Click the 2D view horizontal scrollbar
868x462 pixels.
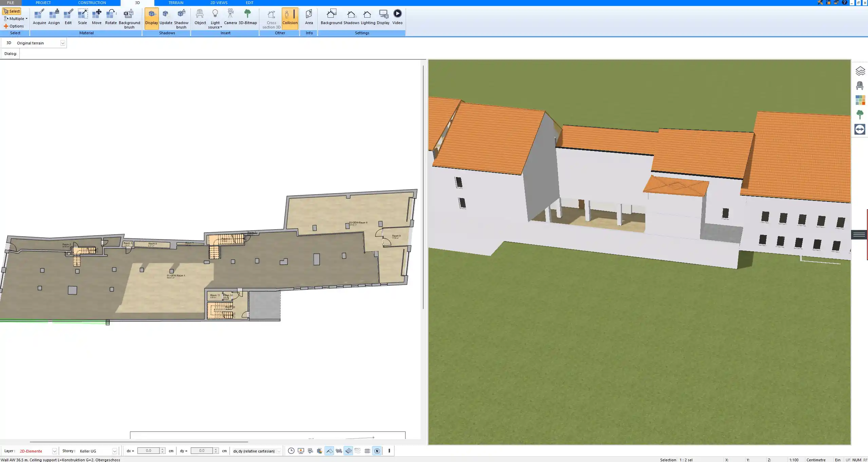click(139, 442)
